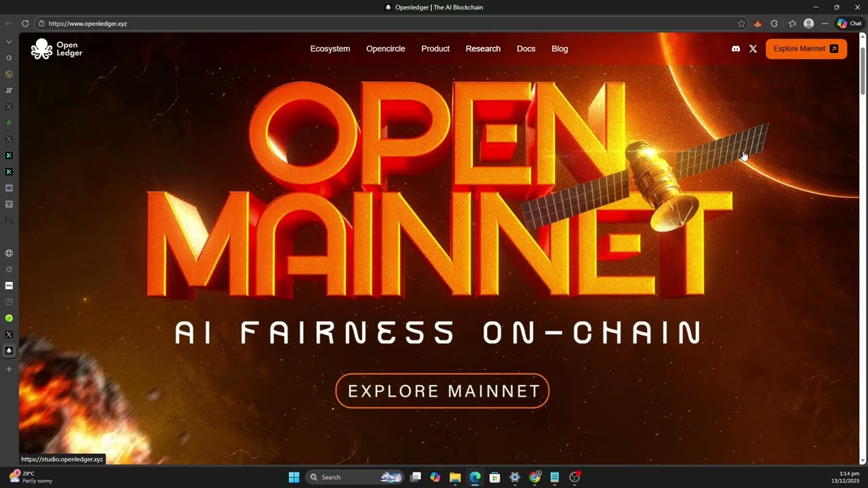Open the Opencircle nav item

[x=386, y=49]
